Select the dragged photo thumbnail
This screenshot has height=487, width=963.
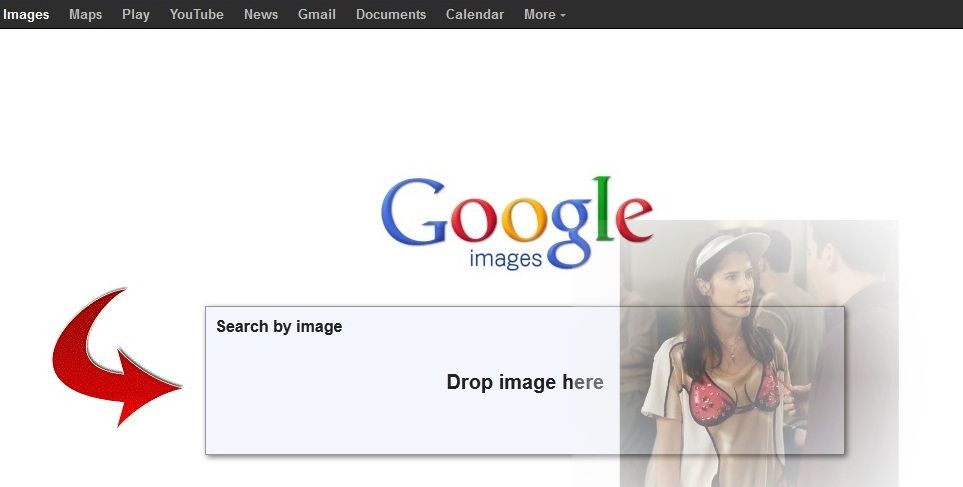[x=759, y=353]
